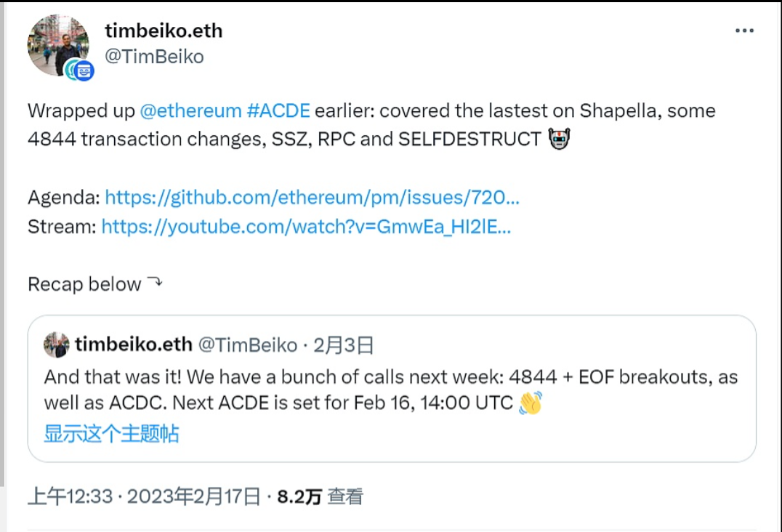Open the three-dot more options menu
The width and height of the screenshot is (782, 532).
pyautogui.click(x=744, y=31)
